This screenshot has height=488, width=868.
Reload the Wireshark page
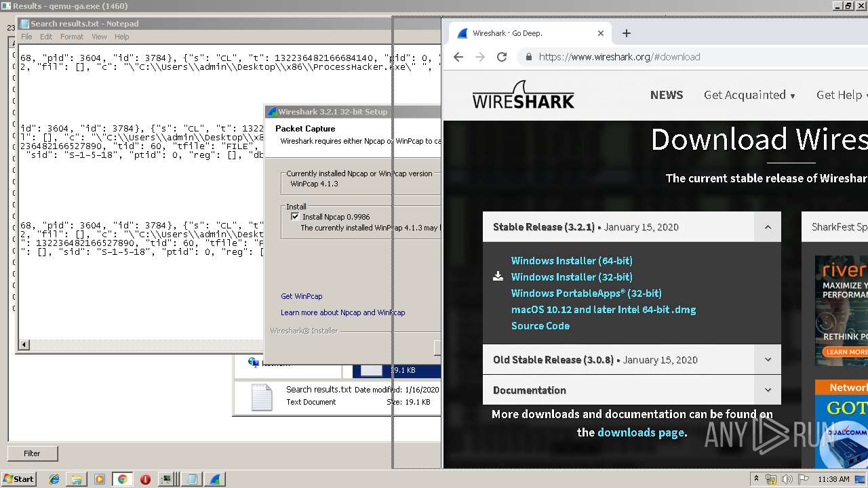pyautogui.click(x=502, y=57)
